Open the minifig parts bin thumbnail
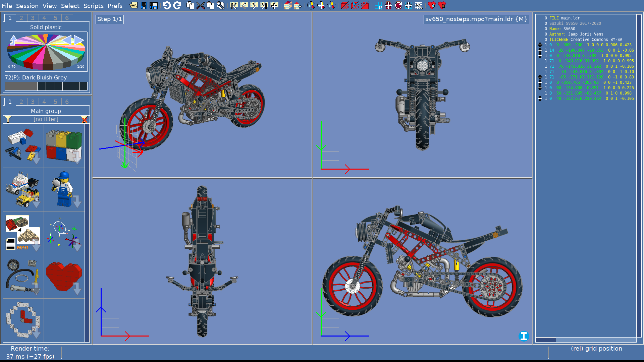The height and width of the screenshot is (362, 644). (64, 189)
